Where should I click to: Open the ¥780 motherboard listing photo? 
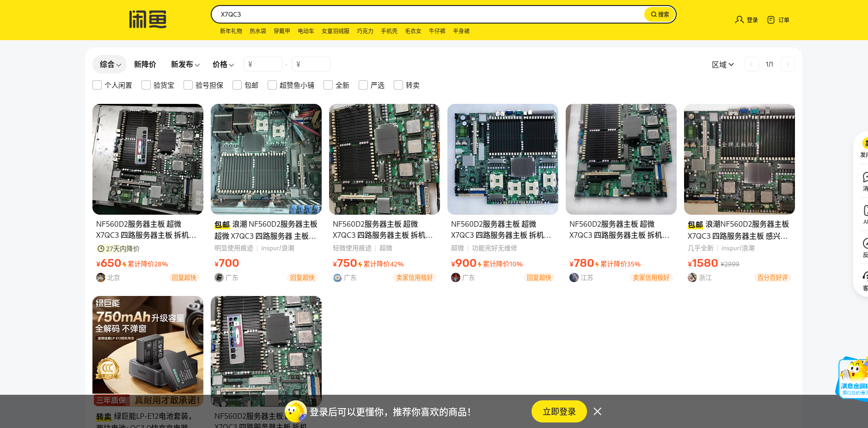(x=621, y=159)
